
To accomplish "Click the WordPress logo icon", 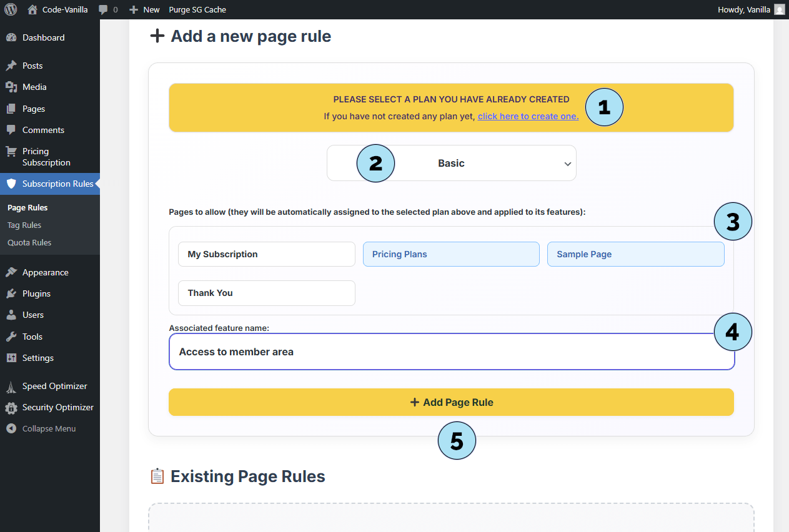I will click(11, 9).
